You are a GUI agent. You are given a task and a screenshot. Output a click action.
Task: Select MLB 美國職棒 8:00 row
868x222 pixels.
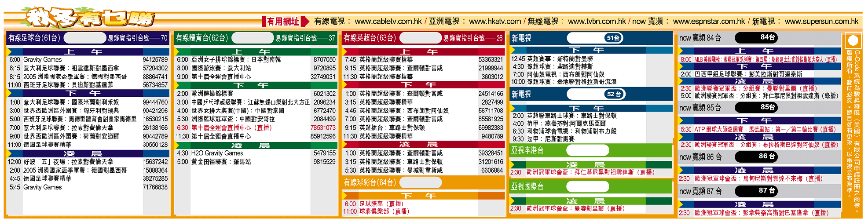tap(759, 59)
